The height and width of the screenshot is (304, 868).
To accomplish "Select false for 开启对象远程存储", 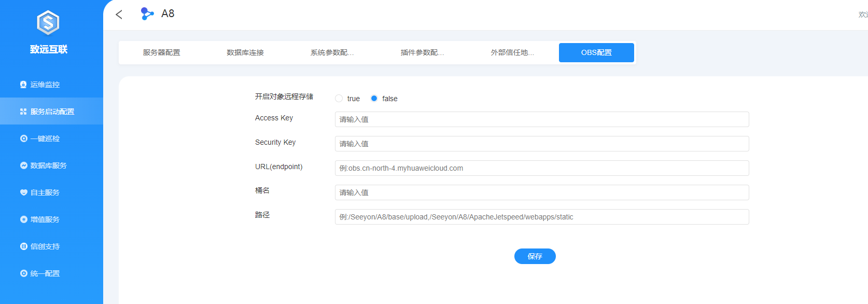I will [x=374, y=99].
